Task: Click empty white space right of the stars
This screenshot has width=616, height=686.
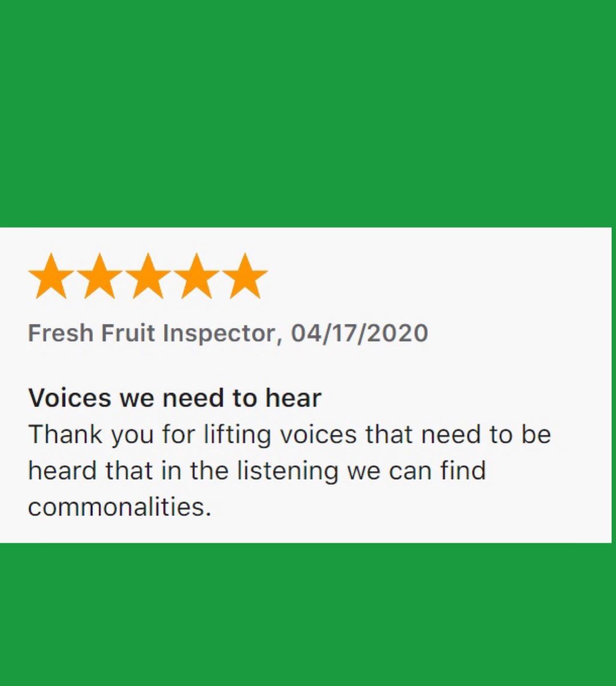Action: click(439, 277)
